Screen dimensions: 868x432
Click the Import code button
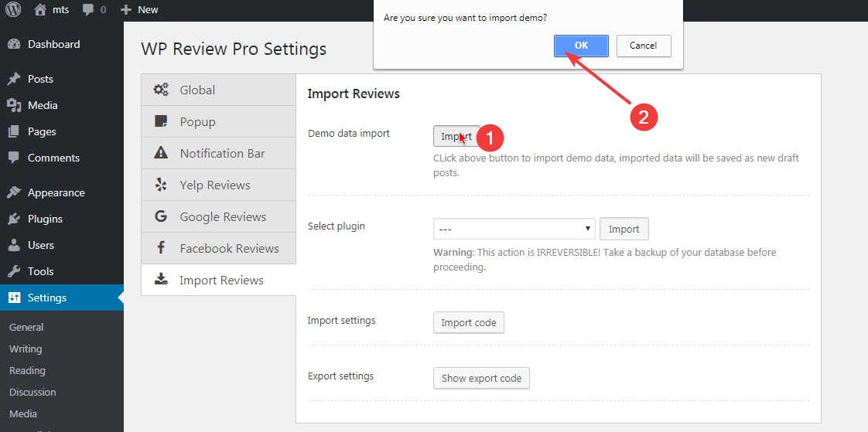(468, 322)
